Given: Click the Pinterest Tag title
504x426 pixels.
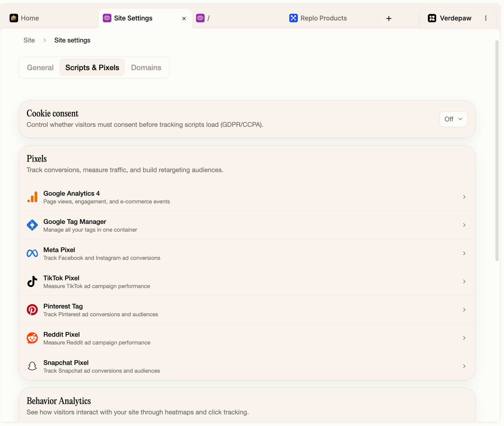Looking at the screenshot, I should (x=63, y=306).
